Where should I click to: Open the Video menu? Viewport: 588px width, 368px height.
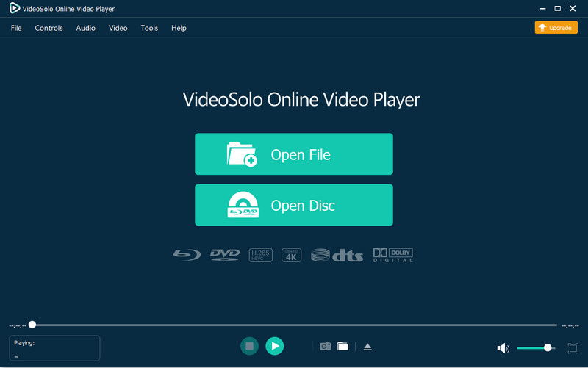click(x=118, y=28)
